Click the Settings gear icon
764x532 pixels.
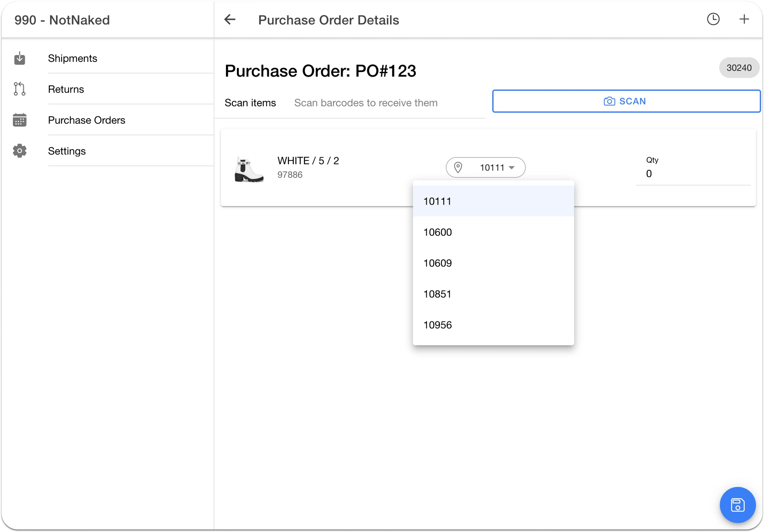click(20, 151)
